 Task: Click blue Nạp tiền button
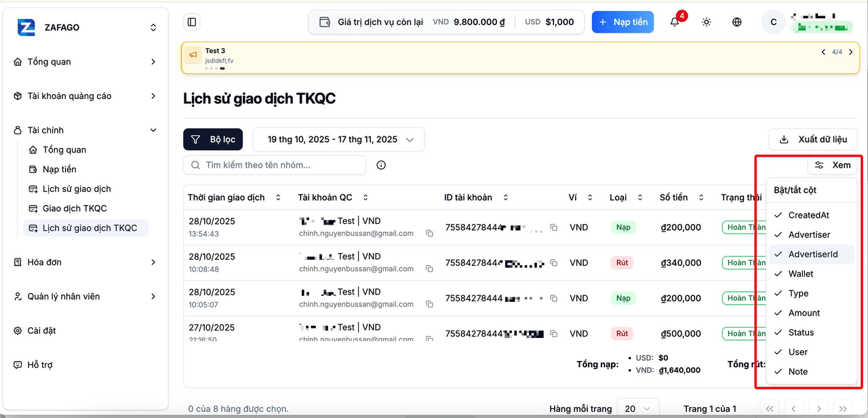623,22
